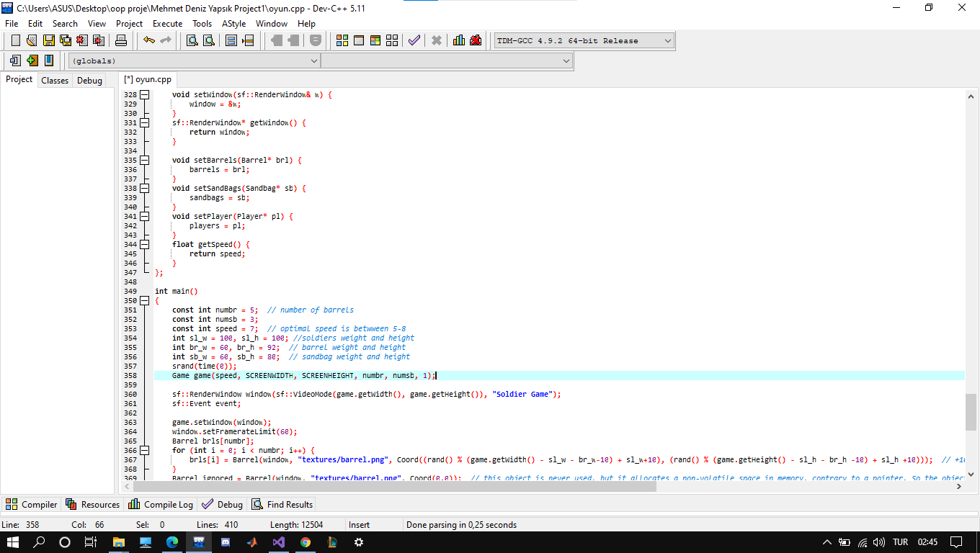Collapse the setWindow fold at line 328

point(144,94)
